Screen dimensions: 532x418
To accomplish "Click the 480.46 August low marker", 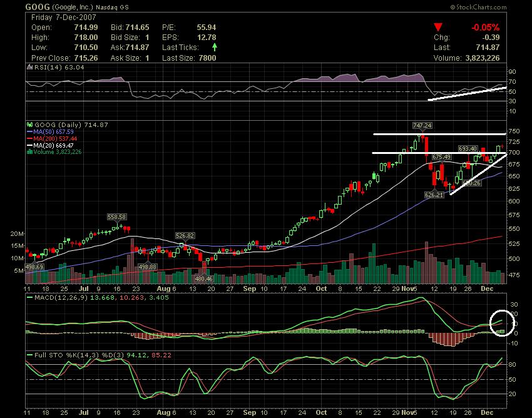I will coord(203,279).
